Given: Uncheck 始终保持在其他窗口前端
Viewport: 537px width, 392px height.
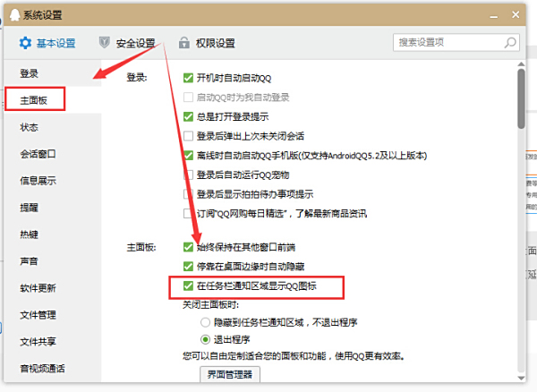Looking at the screenshot, I should pyautogui.click(x=188, y=247).
